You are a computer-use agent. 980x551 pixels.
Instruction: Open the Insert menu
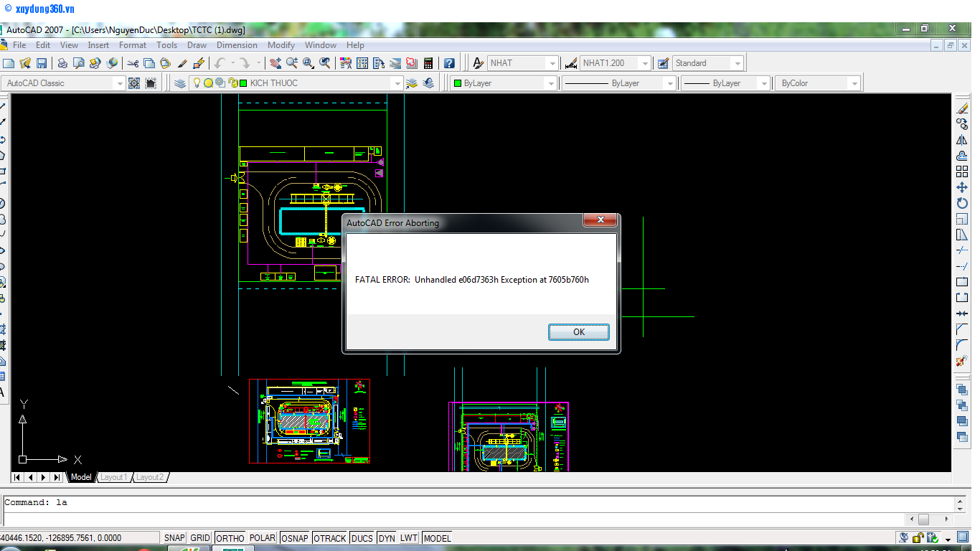tap(98, 44)
